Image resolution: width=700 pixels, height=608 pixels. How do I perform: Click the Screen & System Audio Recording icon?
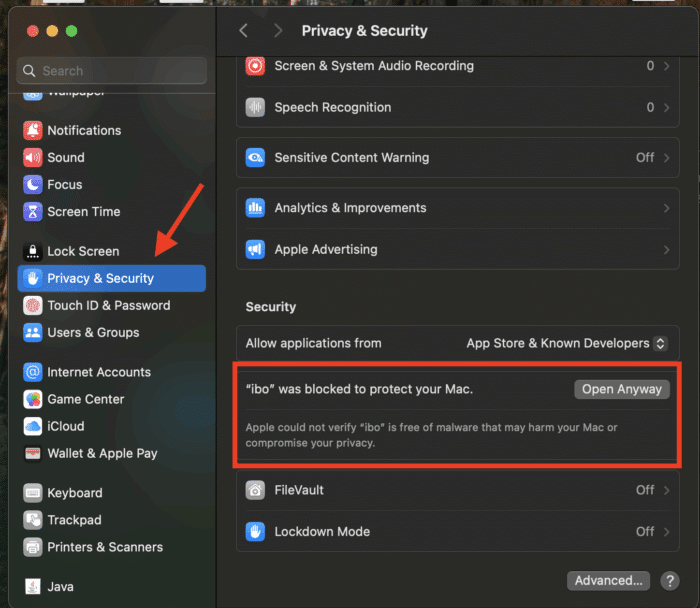[255, 66]
